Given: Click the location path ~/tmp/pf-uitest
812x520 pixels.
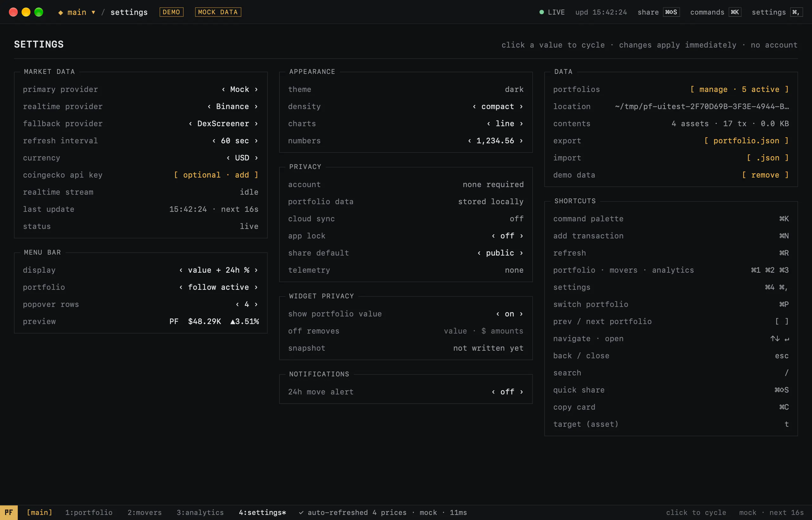Looking at the screenshot, I should [x=702, y=107].
